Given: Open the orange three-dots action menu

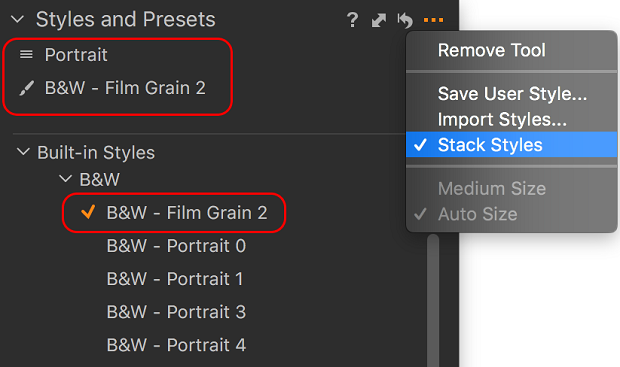Looking at the screenshot, I should 433,20.
